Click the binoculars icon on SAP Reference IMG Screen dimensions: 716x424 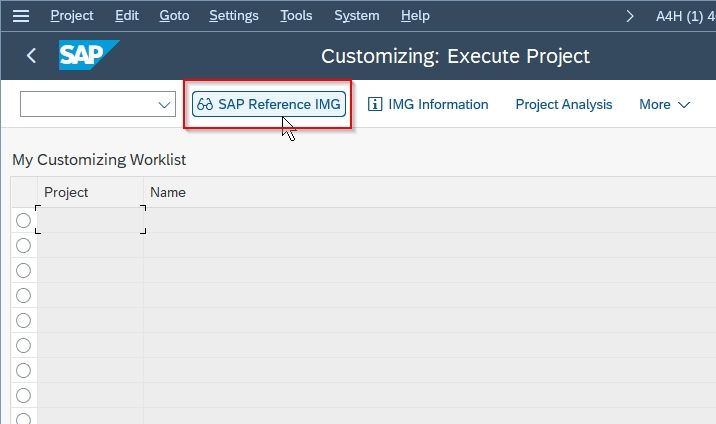point(205,105)
